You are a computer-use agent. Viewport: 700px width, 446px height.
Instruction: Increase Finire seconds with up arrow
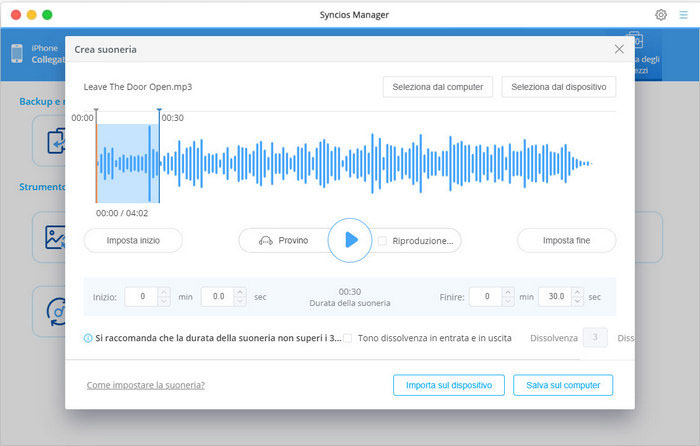click(x=577, y=292)
